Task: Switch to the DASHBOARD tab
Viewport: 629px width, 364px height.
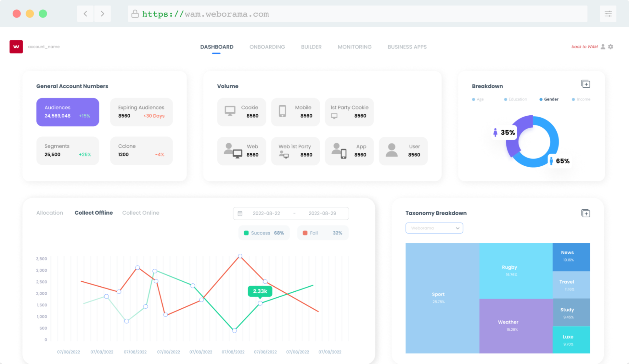Action: 217,47
